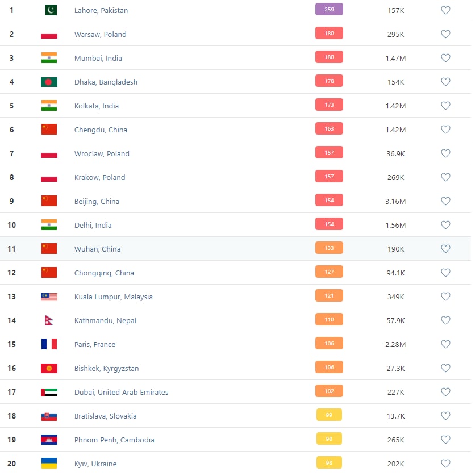Favorite Lahore, Pakistan with heart icon
Screen dimensions: 475x476
(445, 10)
